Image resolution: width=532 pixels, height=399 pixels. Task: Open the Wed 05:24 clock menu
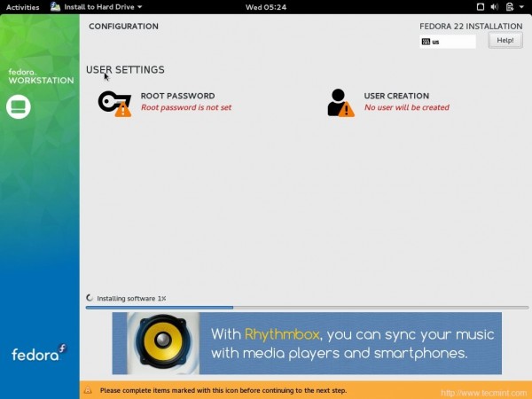click(266, 7)
